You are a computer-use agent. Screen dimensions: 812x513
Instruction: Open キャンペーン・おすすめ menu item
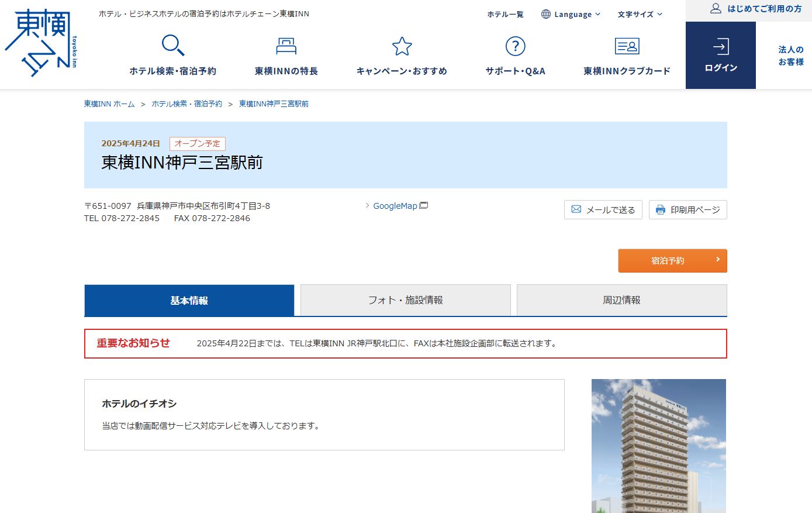pos(402,56)
